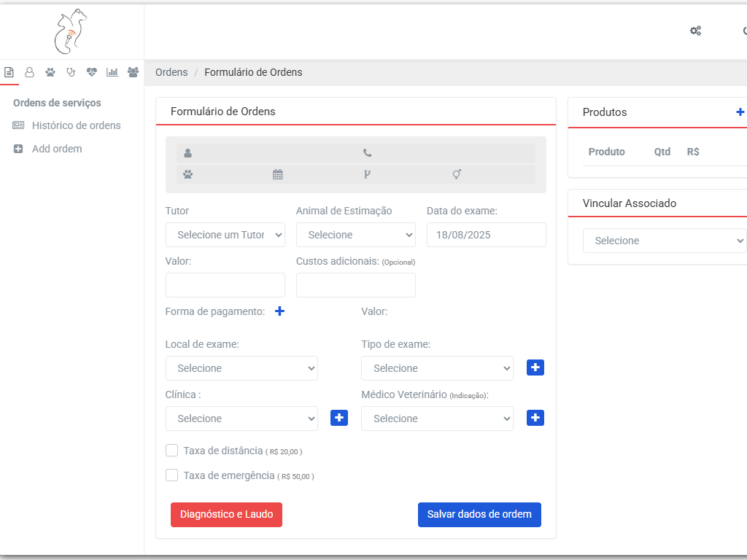Click plus button next to Tipo de exame
Screen dimensions: 747x560
click(x=535, y=367)
